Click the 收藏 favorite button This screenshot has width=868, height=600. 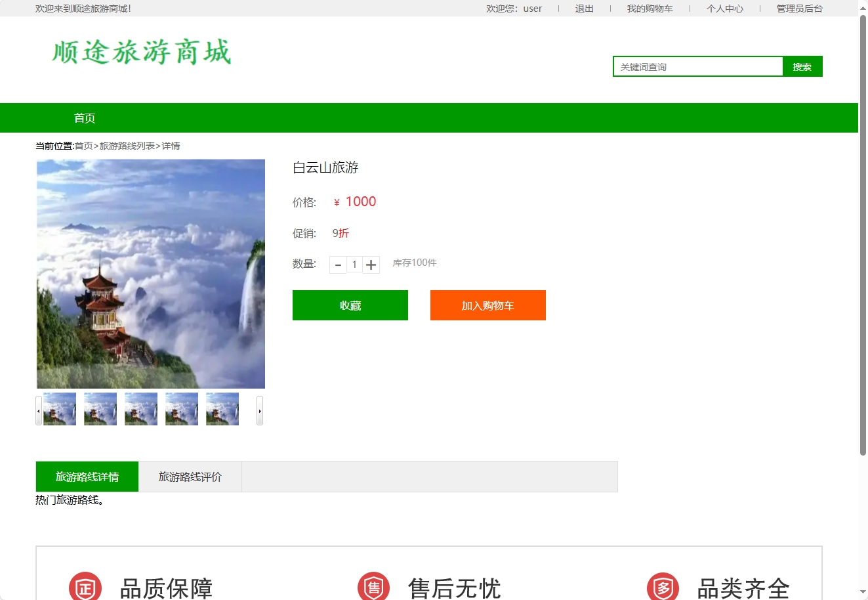click(350, 305)
